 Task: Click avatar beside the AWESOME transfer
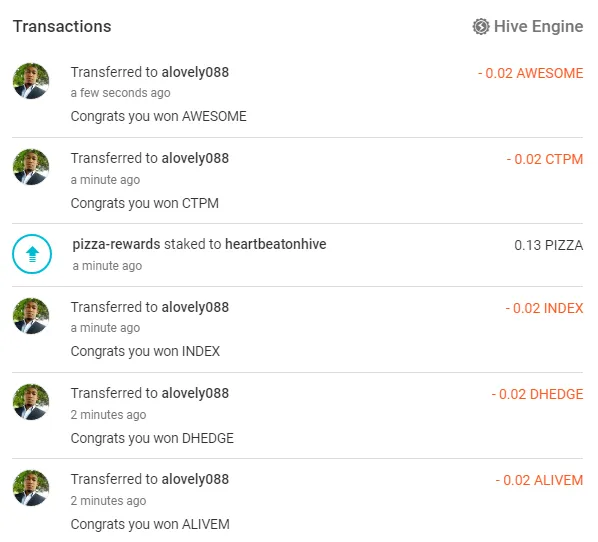pos(31,81)
